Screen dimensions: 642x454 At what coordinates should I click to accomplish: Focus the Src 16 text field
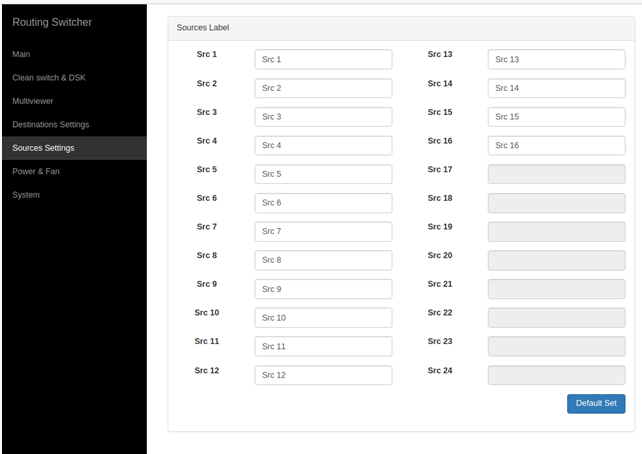[x=556, y=145]
